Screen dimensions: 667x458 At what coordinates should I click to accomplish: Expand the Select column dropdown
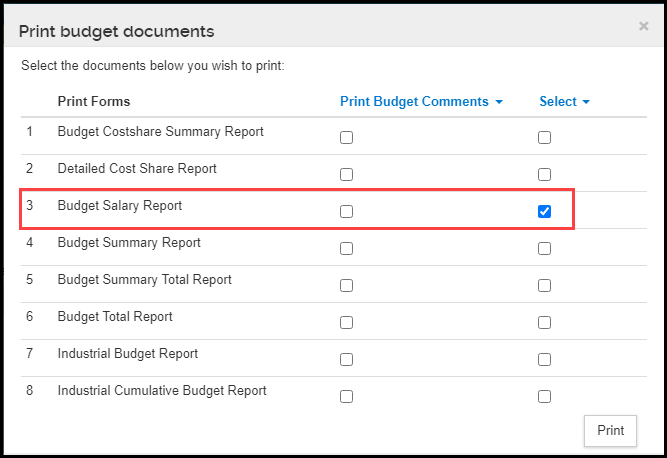tap(564, 102)
